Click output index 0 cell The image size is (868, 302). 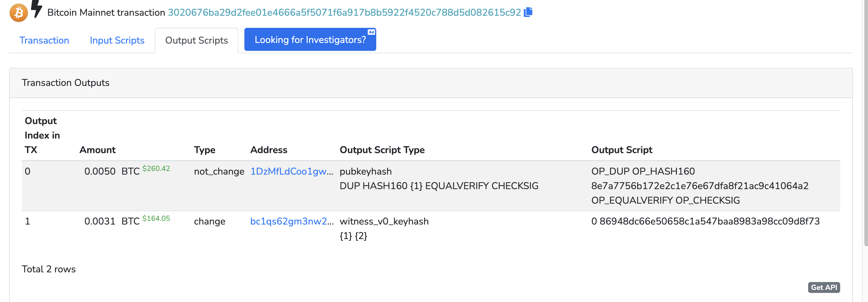point(27,171)
